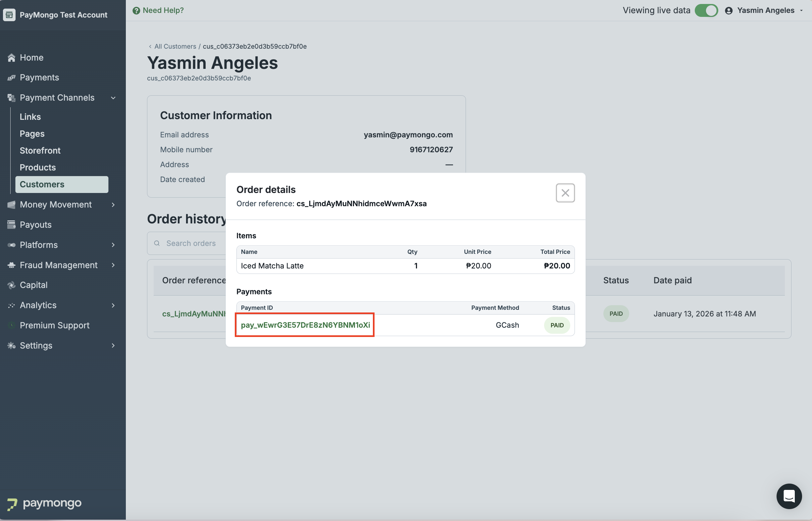
Task: Toggle the Viewing live data switch
Action: [706, 11]
